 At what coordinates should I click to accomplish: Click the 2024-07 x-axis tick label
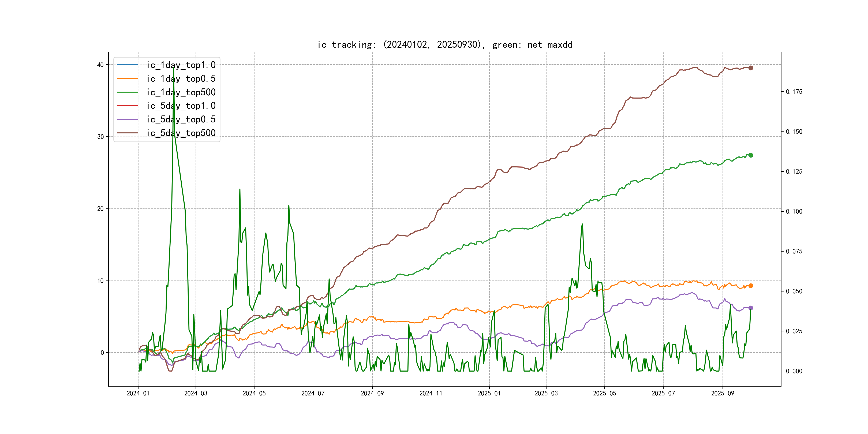click(313, 393)
